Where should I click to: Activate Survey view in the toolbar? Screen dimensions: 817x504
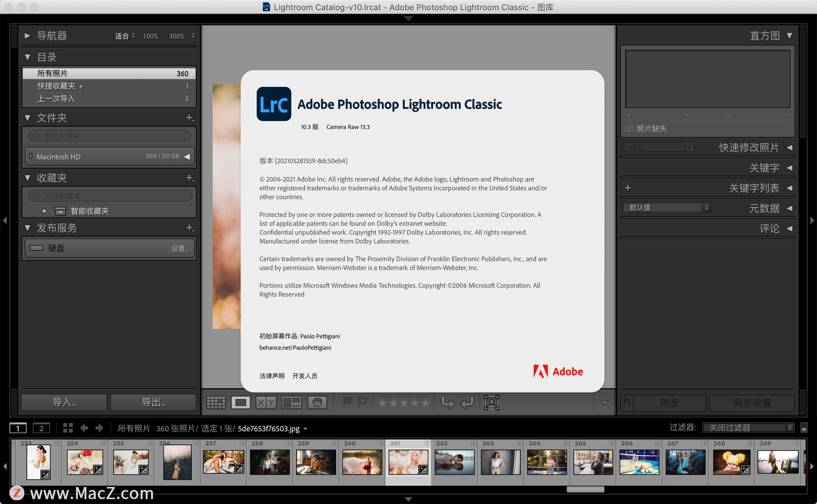(x=291, y=402)
